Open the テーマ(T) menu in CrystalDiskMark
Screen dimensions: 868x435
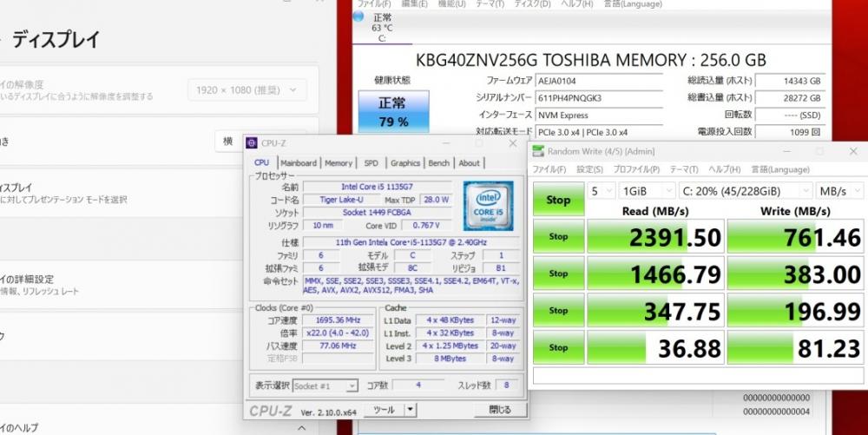(x=684, y=169)
